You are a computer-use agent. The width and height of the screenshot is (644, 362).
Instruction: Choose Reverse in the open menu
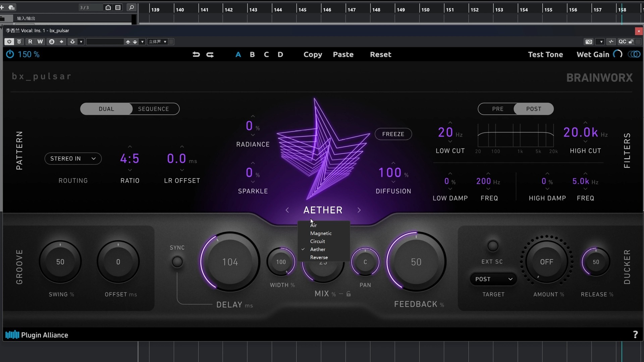click(319, 257)
